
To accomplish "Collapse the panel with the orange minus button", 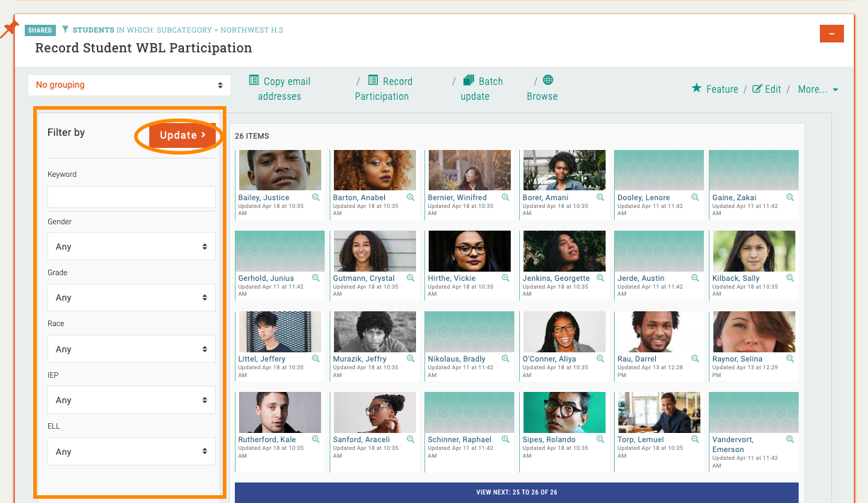I will 831,33.
